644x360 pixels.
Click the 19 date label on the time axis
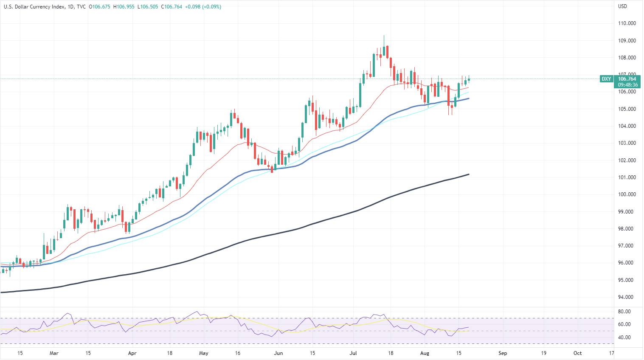pos(543,353)
